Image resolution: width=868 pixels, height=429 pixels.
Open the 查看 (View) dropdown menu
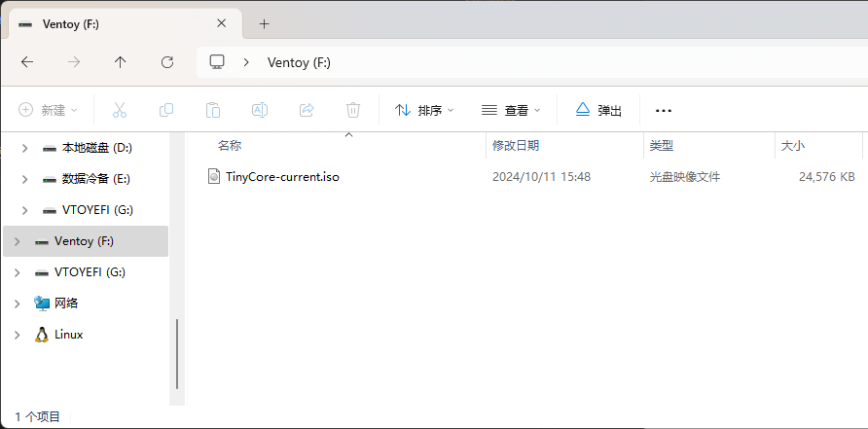[x=511, y=110]
